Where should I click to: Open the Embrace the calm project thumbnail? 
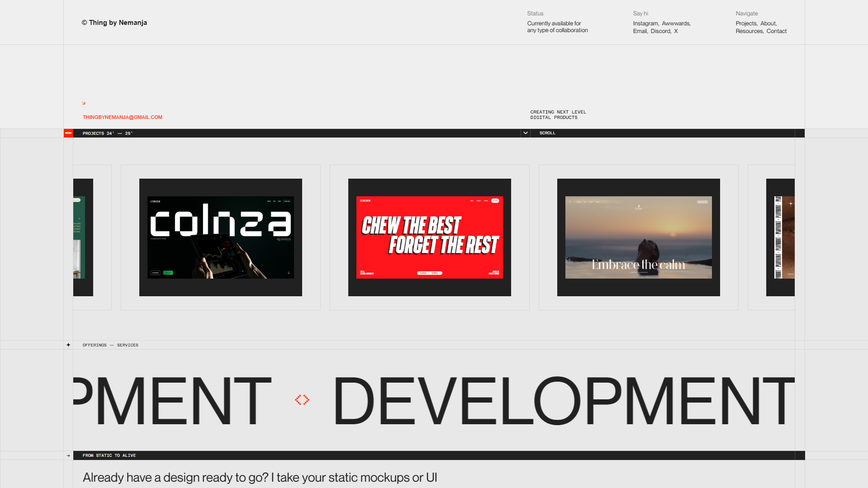(639, 237)
